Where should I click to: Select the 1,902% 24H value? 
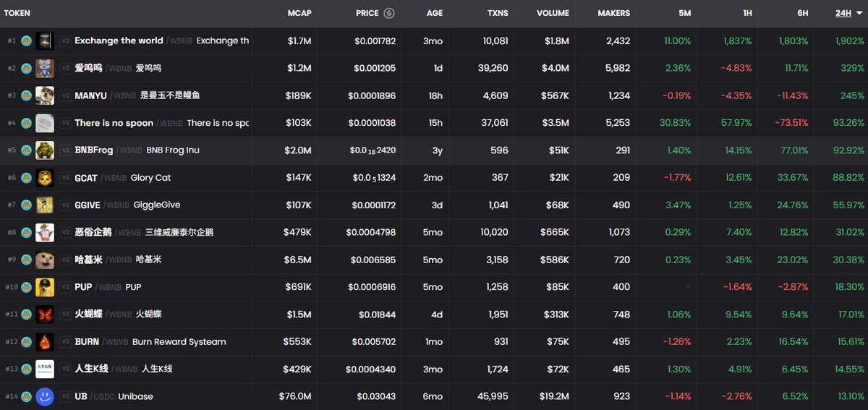point(848,41)
